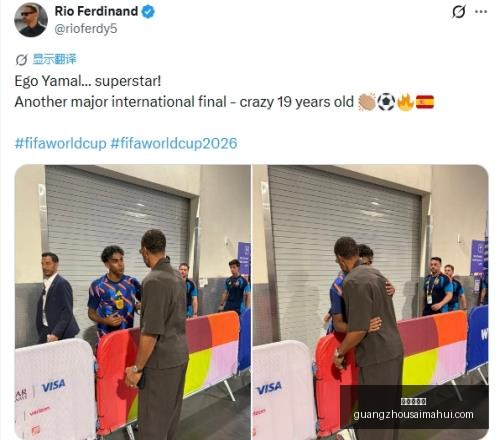Viewport: 500px width, 440px height.
Task: Open the #fifaworldcup2026 hashtag
Action: [174, 143]
